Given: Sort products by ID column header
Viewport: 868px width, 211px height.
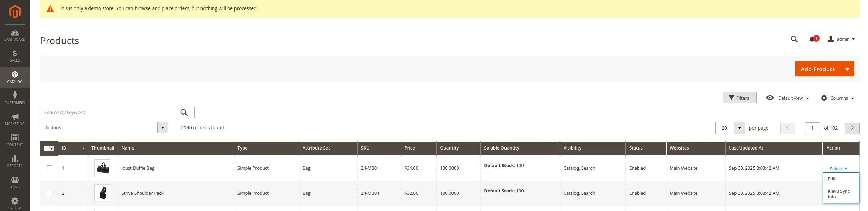Looking at the screenshot, I should click(73, 148).
